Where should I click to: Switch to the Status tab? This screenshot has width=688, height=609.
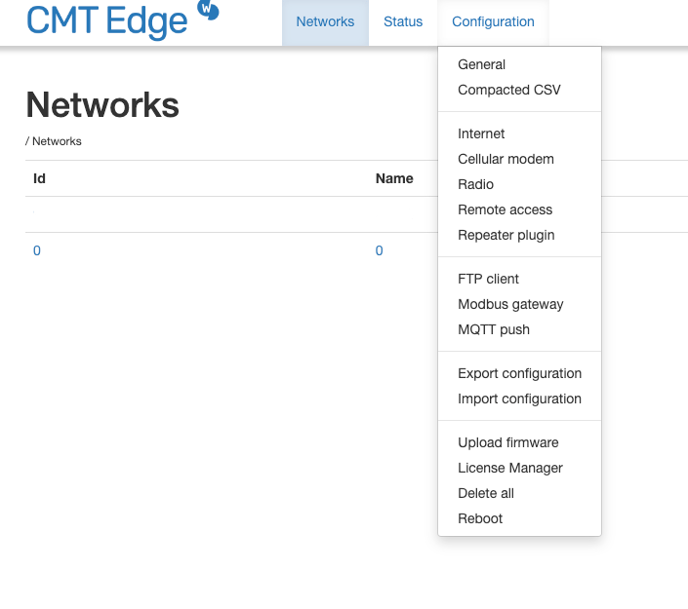[x=403, y=22]
